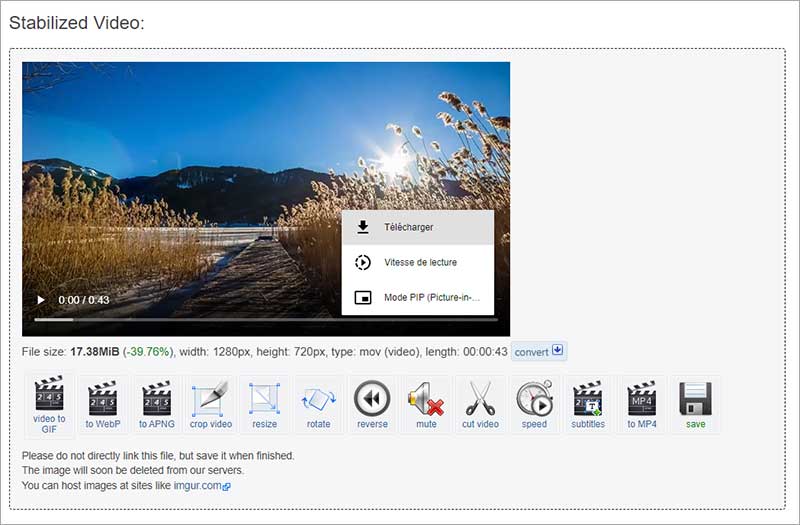This screenshot has width=800, height=525.
Task: Open the crop video tool
Action: [211, 405]
